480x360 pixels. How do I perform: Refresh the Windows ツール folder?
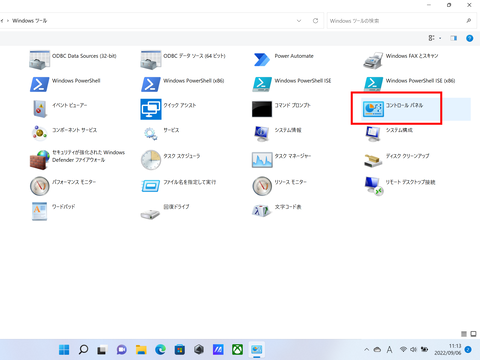pyautogui.click(x=315, y=21)
